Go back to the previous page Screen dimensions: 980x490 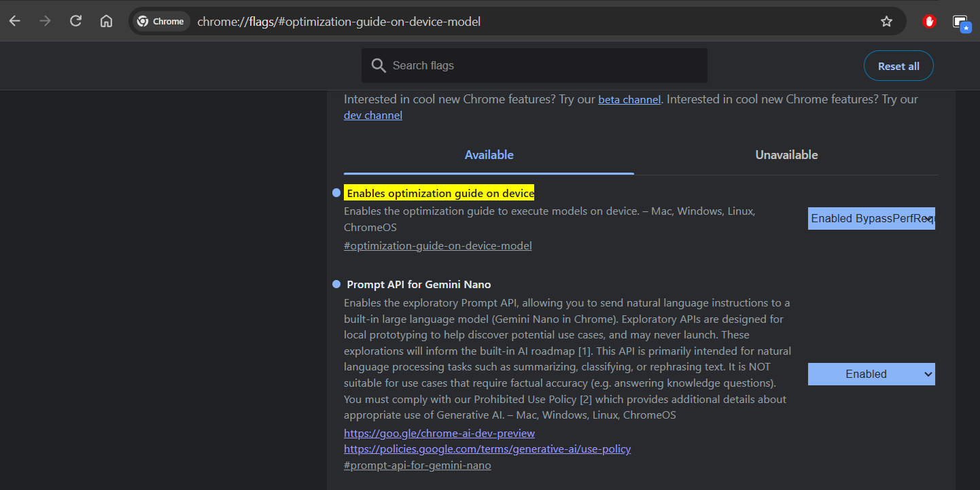point(15,21)
